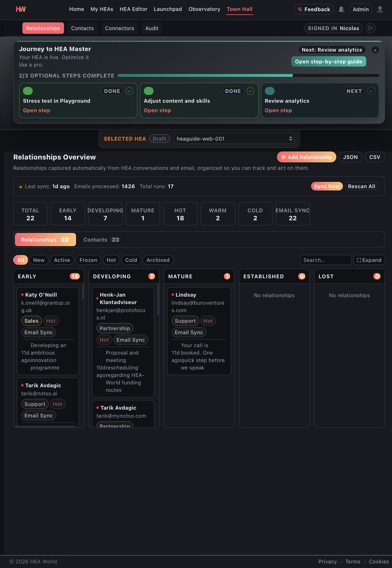Click Rescan All button

[362, 186]
